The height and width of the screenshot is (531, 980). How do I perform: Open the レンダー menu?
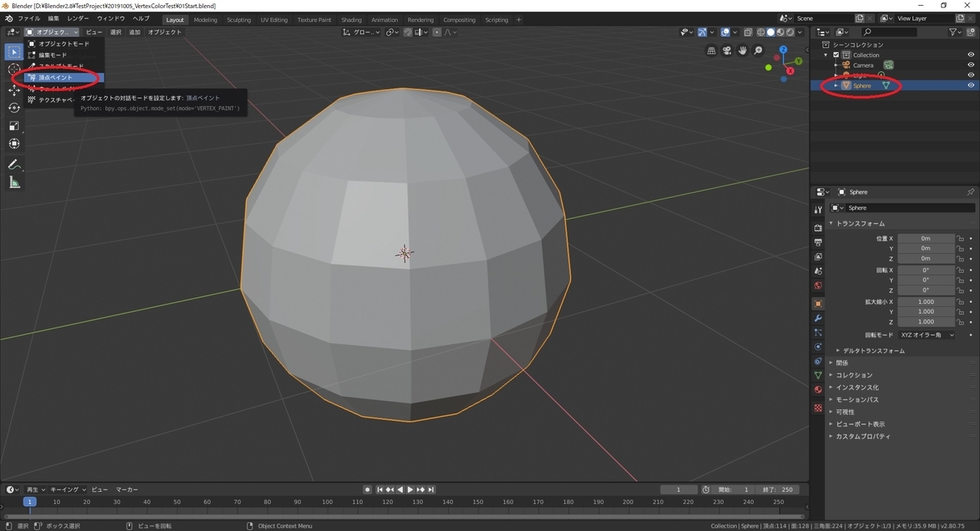click(78, 19)
